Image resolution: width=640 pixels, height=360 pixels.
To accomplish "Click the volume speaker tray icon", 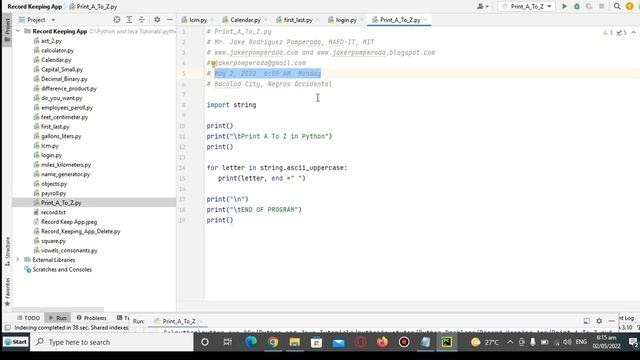I will point(567,342).
